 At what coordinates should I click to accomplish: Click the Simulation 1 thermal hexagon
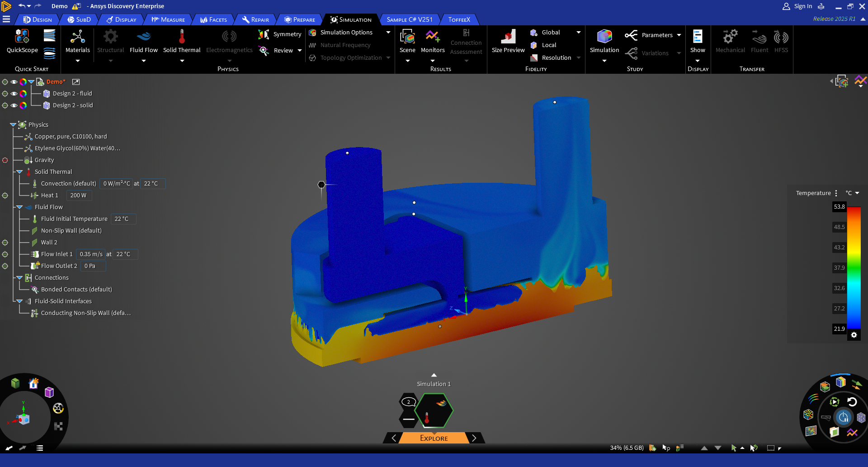click(434, 410)
